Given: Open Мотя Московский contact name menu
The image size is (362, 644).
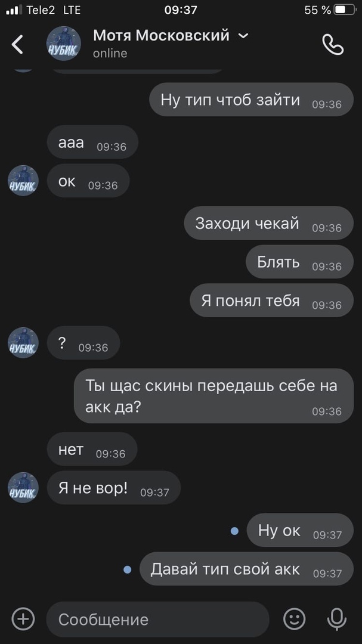Looking at the screenshot, I should coord(161,36).
